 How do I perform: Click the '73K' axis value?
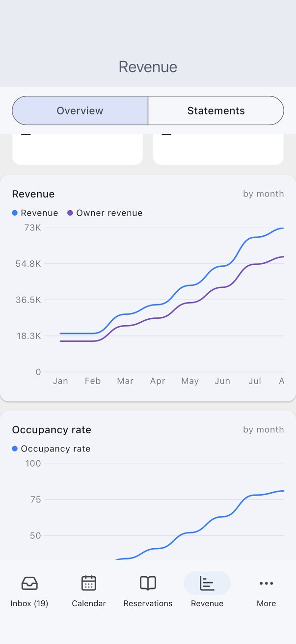point(32,227)
